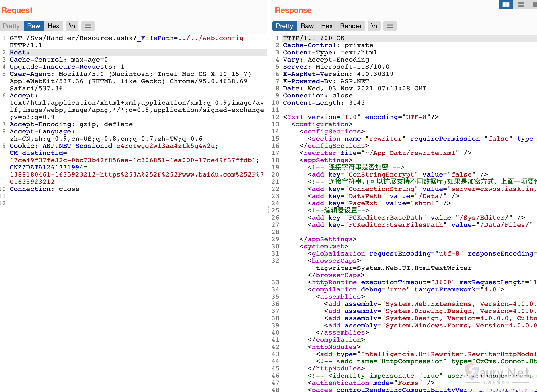Image resolution: width=537 pixels, height=392 pixels.
Task: Open the Response Render tab
Action: coord(351,26)
